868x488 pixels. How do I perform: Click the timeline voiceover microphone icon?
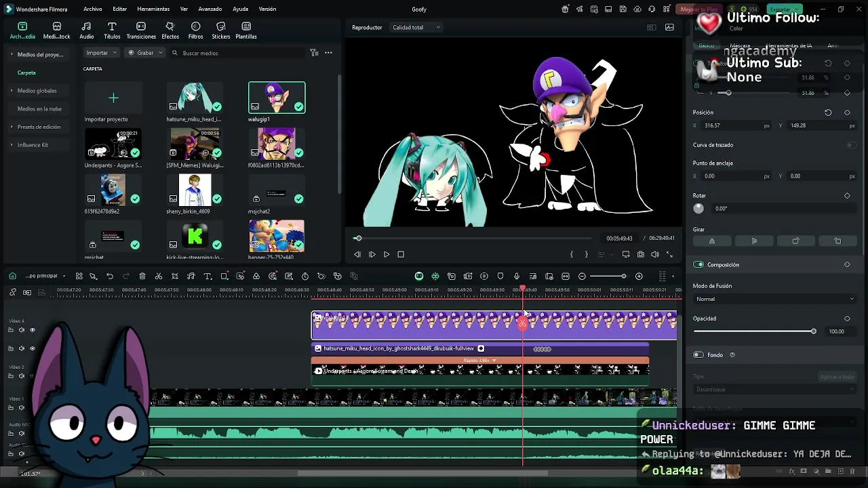coord(517,276)
